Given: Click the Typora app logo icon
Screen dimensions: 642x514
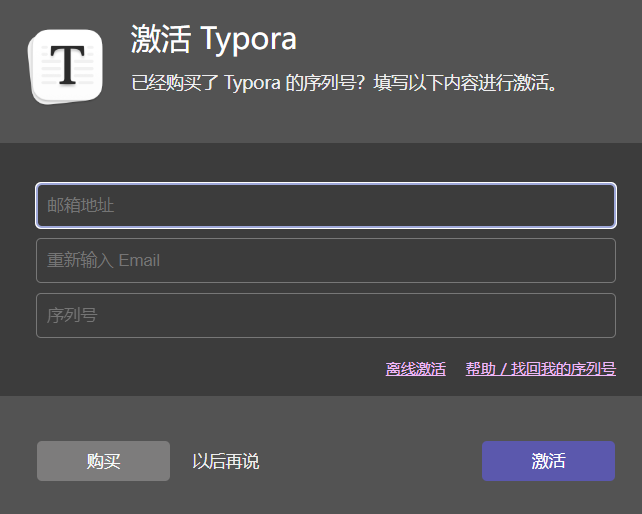Looking at the screenshot, I should 66,66.
